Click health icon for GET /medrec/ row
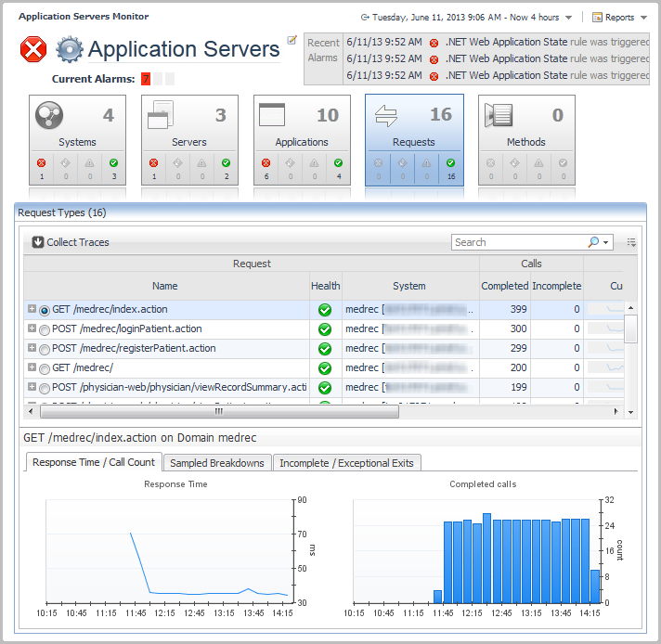Viewport: 661px width, 644px height. click(325, 368)
